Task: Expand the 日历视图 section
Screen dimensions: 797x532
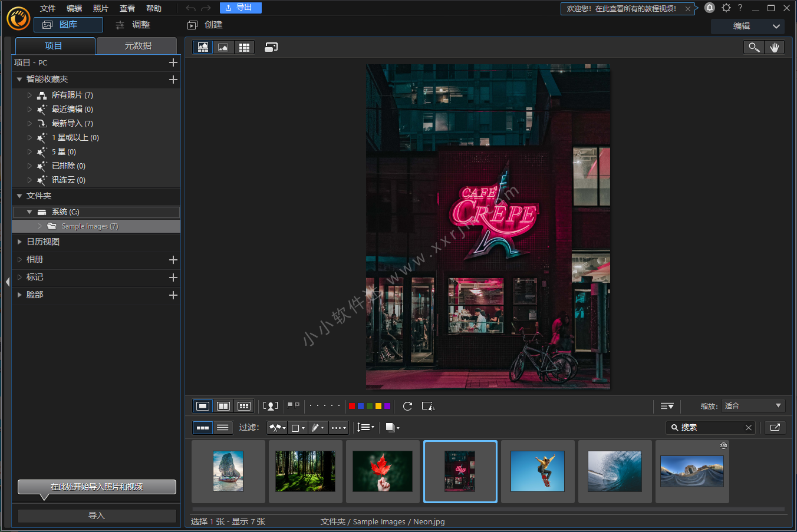Action: click(19, 242)
